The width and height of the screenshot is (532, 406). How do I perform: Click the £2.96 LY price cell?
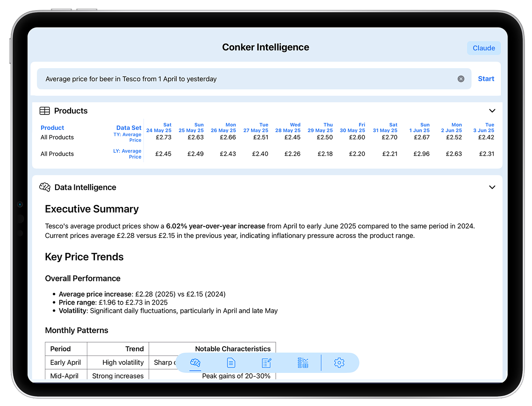(x=421, y=154)
